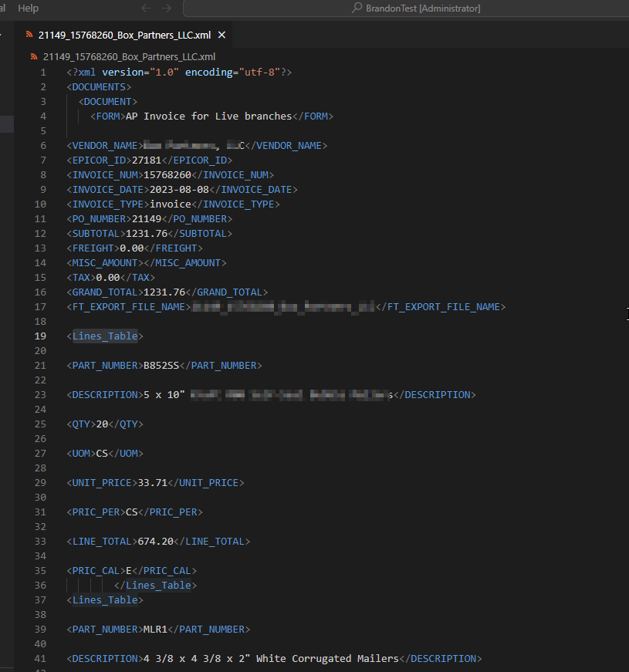Viewport: 629px width, 672px height.
Task: Click the INVOICE_NUM value 15768260
Action: point(167,174)
